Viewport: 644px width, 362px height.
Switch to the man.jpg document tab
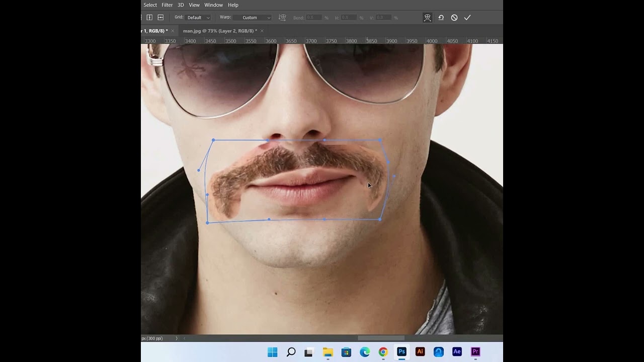click(219, 31)
